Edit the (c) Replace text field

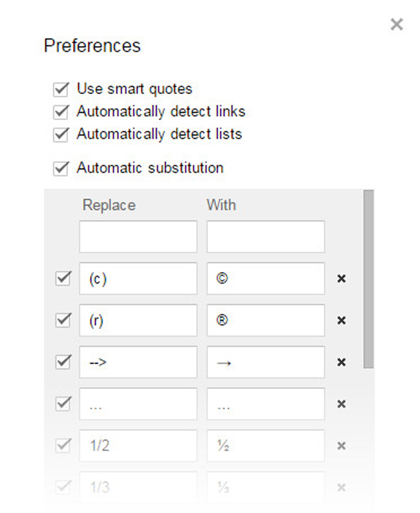click(x=138, y=278)
